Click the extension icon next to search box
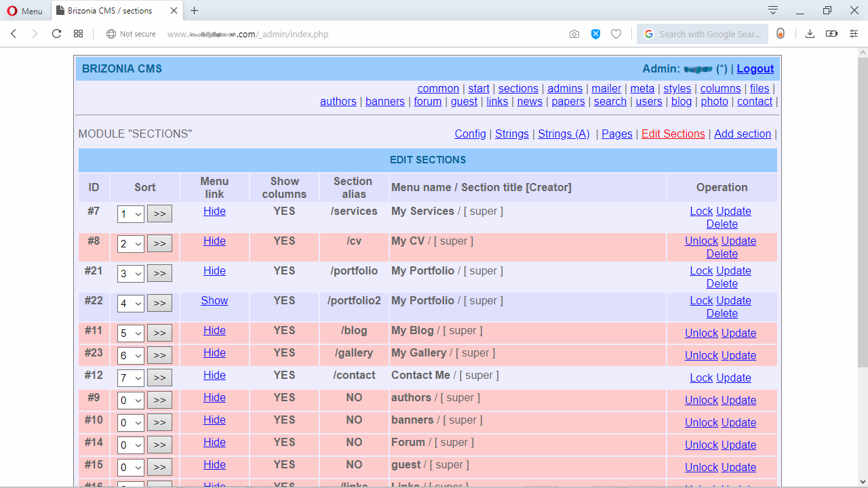This screenshot has width=868, height=488. (781, 34)
